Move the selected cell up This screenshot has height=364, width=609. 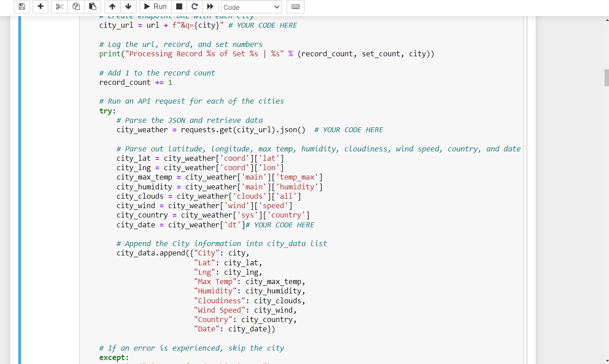(112, 7)
